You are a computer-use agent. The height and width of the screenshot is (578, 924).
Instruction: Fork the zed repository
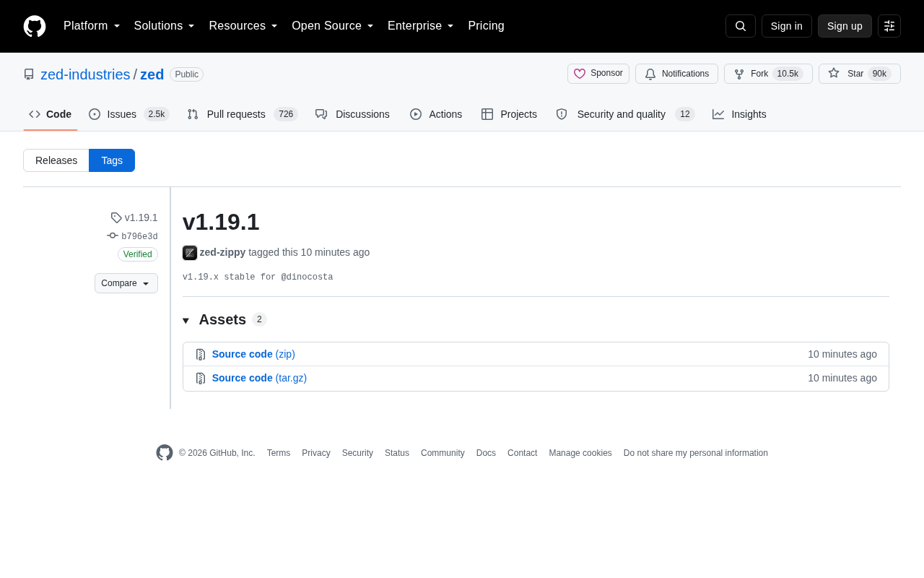click(768, 74)
